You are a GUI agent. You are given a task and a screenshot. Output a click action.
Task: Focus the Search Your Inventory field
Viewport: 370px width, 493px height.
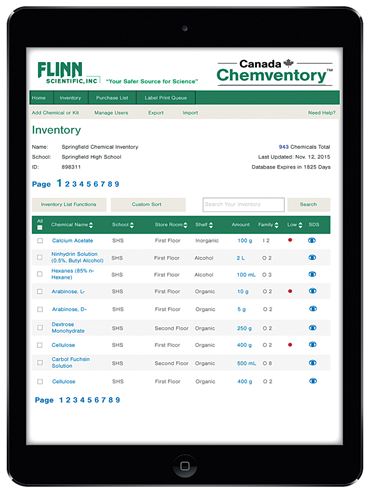(x=243, y=204)
